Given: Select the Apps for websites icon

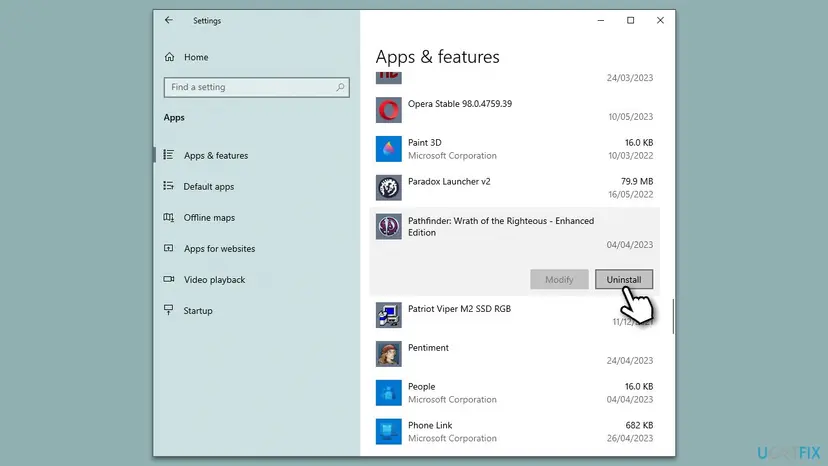Looking at the screenshot, I should click(168, 248).
